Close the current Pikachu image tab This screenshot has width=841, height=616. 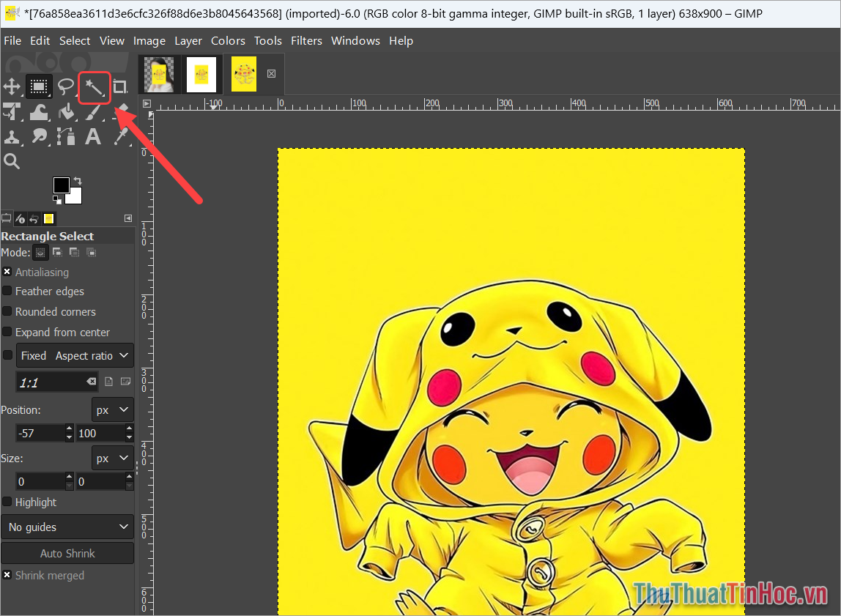click(x=271, y=73)
